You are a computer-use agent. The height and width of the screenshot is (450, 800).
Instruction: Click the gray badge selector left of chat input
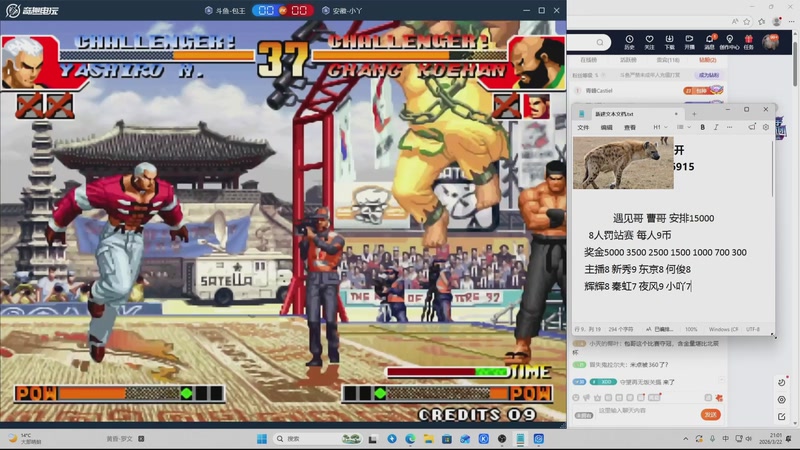point(584,416)
